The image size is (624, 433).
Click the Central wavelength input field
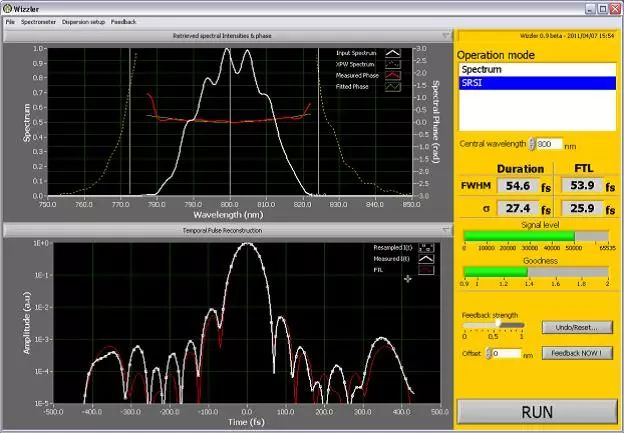550,144
